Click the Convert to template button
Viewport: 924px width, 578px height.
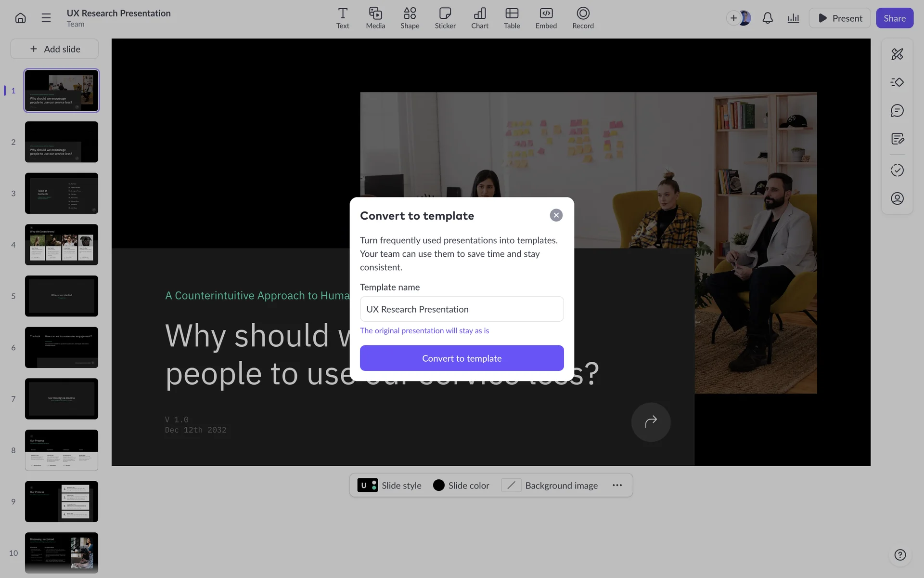click(x=462, y=358)
